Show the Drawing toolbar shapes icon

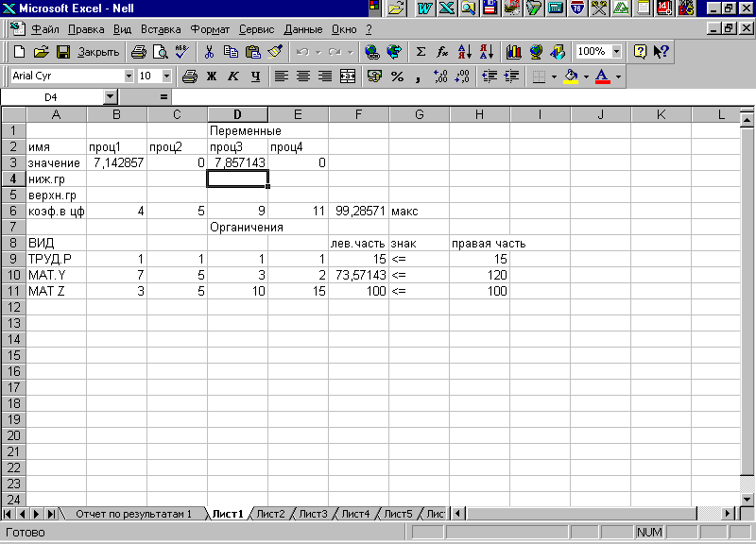558,52
